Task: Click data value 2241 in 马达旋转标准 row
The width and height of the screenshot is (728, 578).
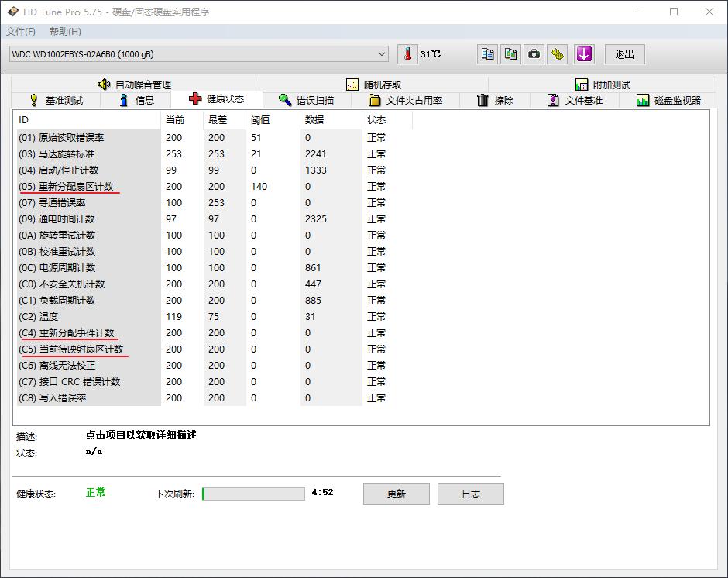Action: pos(316,153)
